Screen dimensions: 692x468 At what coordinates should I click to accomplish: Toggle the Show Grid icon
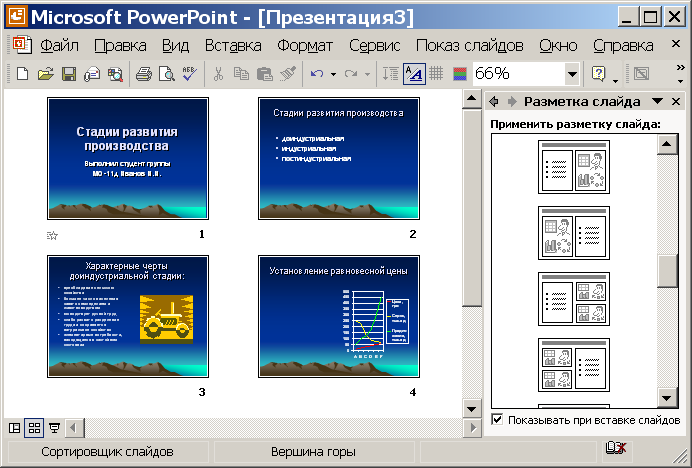click(x=436, y=74)
